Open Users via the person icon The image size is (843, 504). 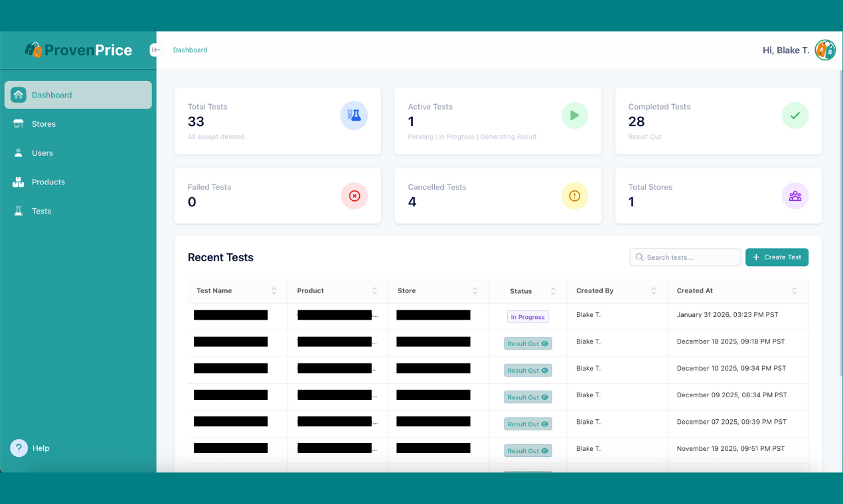18,153
